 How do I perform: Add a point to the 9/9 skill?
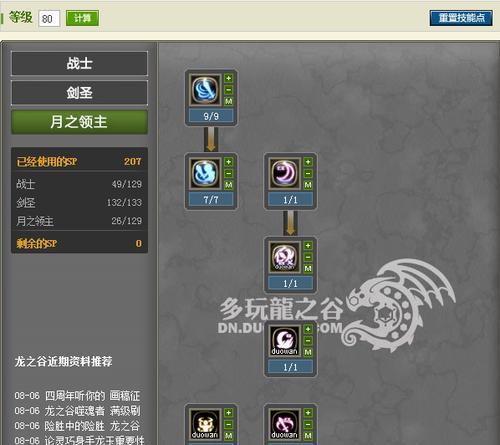(x=229, y=78)
